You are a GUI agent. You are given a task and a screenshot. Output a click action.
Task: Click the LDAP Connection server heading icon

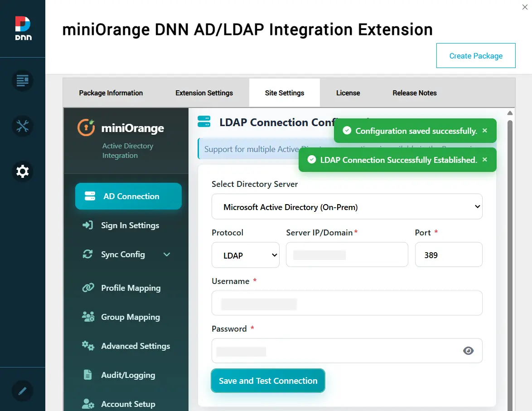click(x=204, y=122)
